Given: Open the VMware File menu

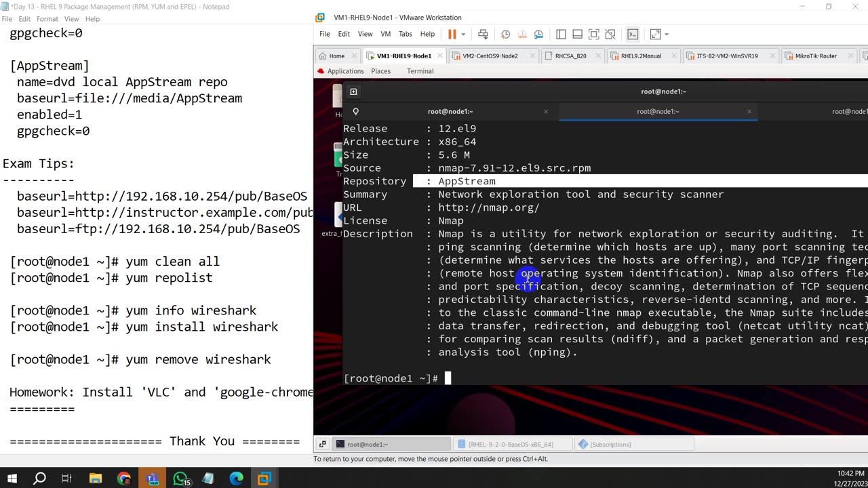Looking at the screenshot, I should click(x=324, y=34).
